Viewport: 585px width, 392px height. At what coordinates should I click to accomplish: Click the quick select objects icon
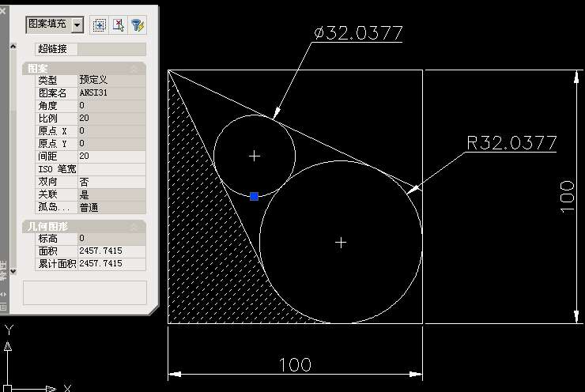coord(99,25)
